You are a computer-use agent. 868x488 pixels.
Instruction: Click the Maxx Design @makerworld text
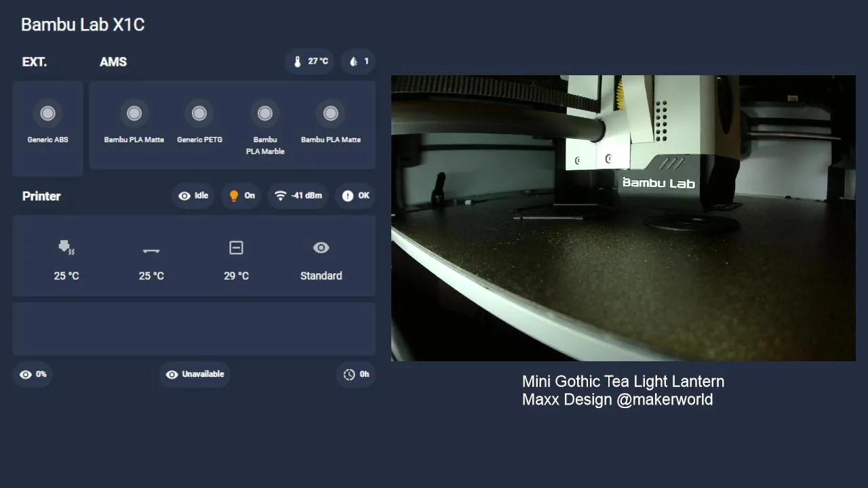617,399
